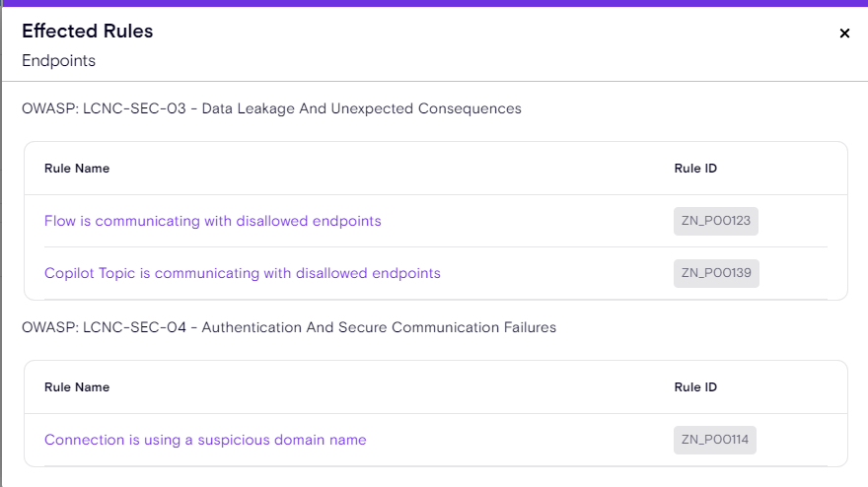The width and height of the screenshot is (868, 487).
Task: Click the dark strip at the left window edge
Action: (1, 246)
